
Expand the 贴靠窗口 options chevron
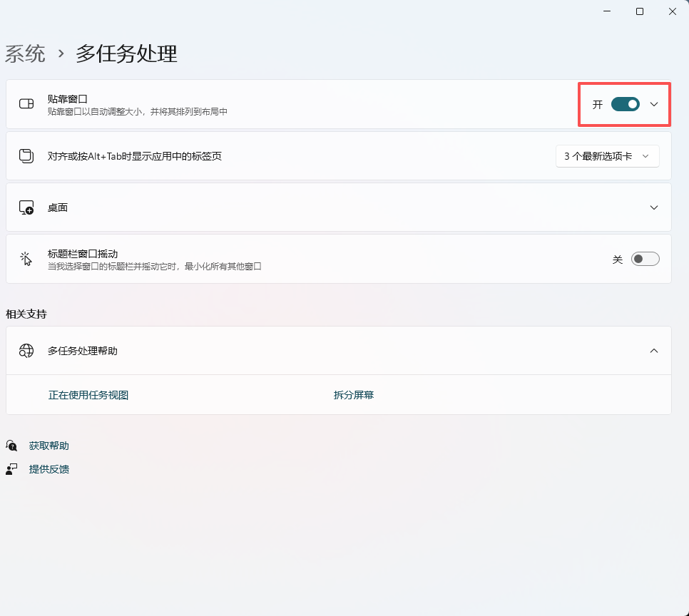[x=654, y=104]
